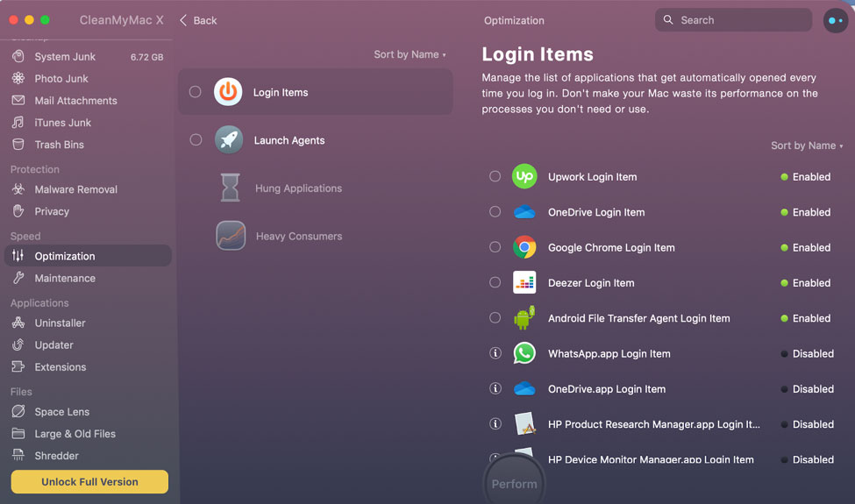Select the Deezer Login Item checkbox

(495, 282)
